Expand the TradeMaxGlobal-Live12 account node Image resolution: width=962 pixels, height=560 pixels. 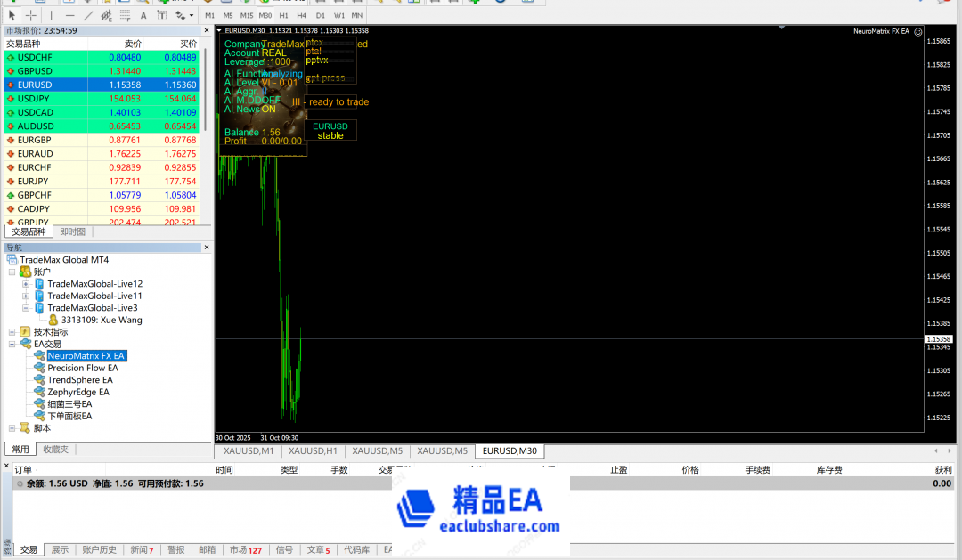pos(26,284)
